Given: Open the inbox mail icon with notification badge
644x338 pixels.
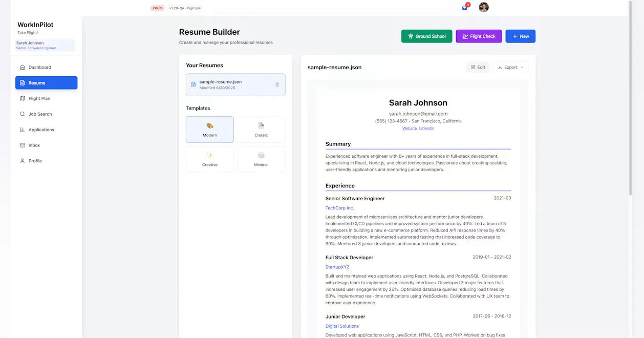Looking at the screenshot, I should click(x=465, y=7).
